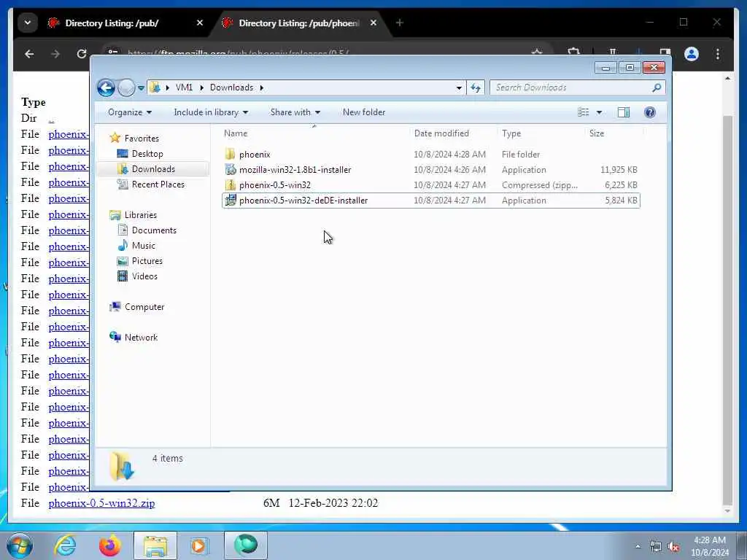Toggle the preview pane icon
The image size is (747, 560).
624,112
